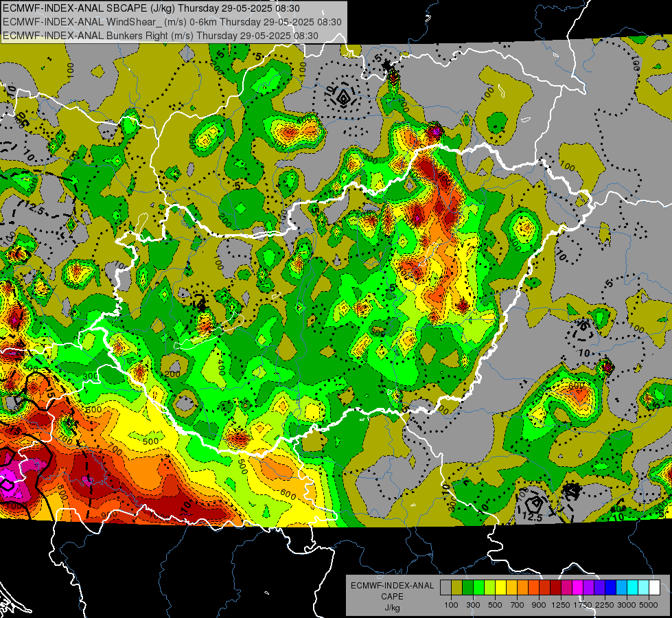Click the CAPE label in the legend
This screenshot has height=618, width=672.
pyautogui.click(x=392, y=597)
